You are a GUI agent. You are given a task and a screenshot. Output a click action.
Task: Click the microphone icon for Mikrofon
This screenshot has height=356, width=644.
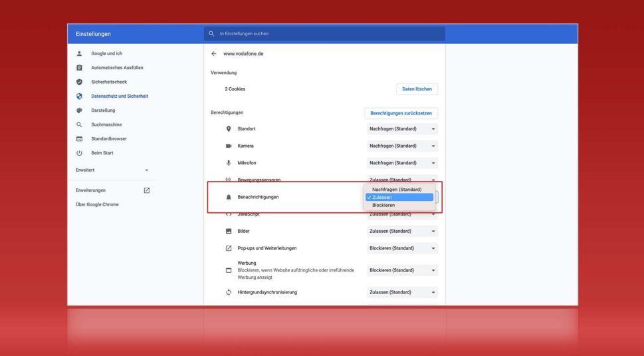click(229, 163)
